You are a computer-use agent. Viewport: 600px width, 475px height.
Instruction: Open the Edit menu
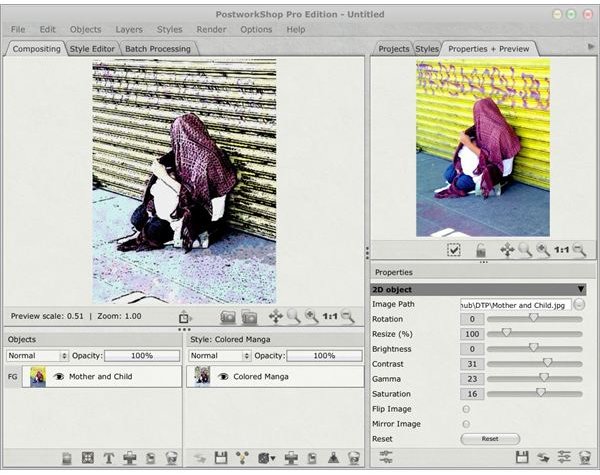(x=47, y=29)
